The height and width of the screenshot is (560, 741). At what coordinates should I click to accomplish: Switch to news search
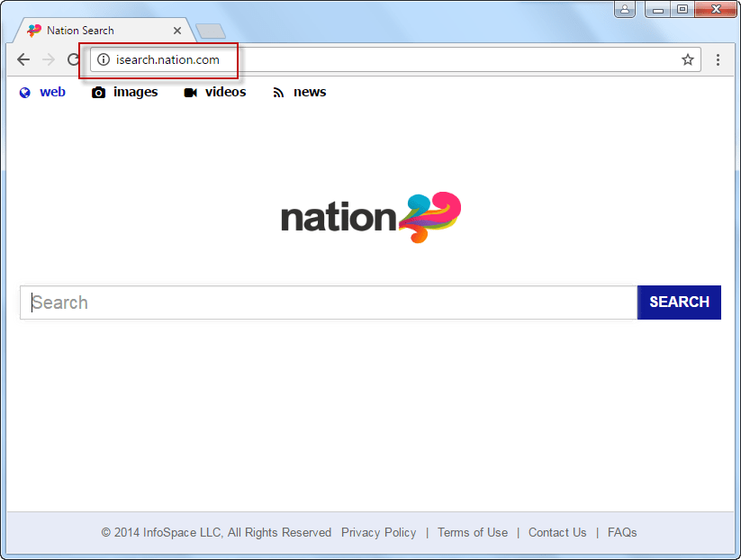310,92
